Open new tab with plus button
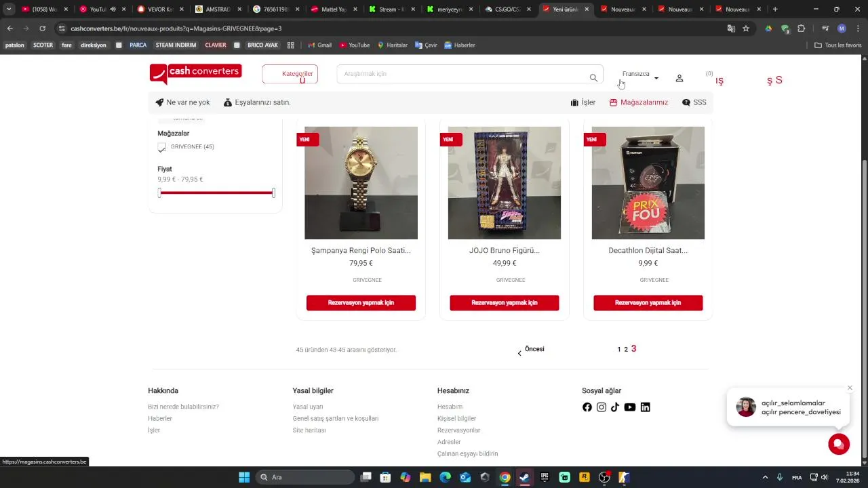868x488 pixels. 775,9
